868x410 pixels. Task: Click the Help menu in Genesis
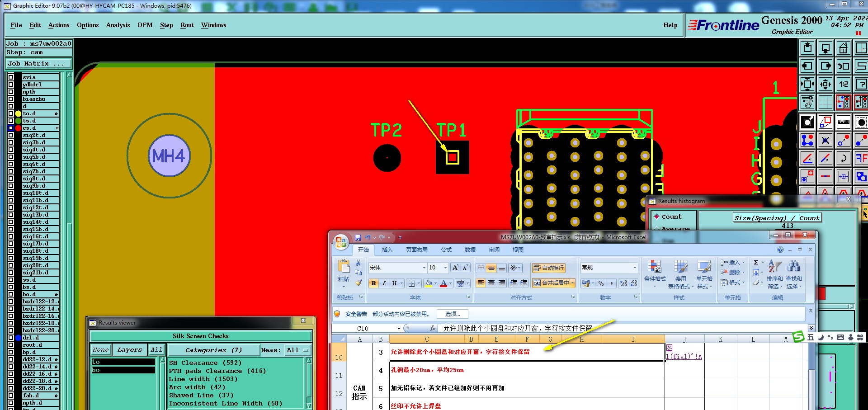coord(670,25)
